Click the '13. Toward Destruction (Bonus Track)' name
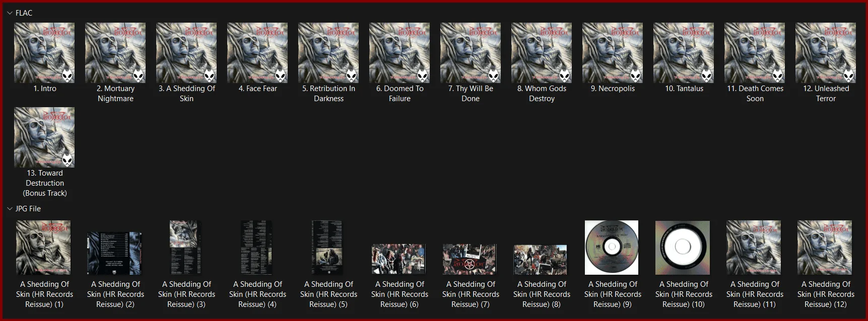Viewport: 868px width, 321px height. pos(45,183)
